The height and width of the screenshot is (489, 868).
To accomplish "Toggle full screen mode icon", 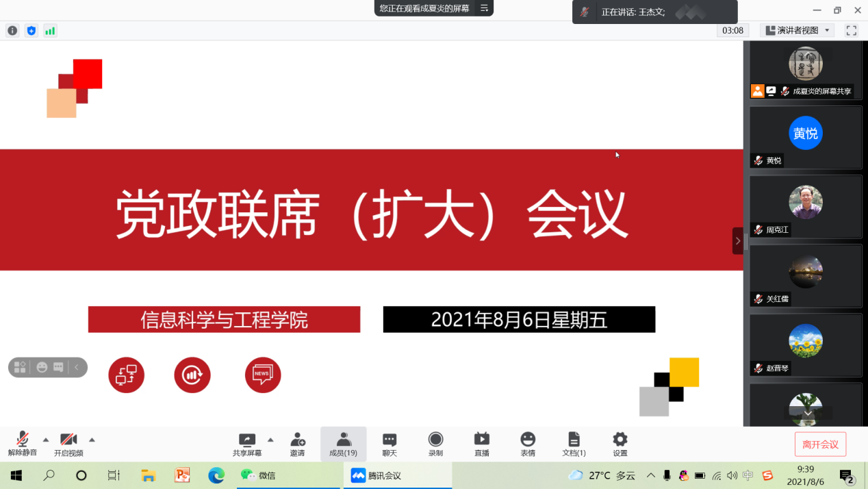I will (x=852, y=31).
